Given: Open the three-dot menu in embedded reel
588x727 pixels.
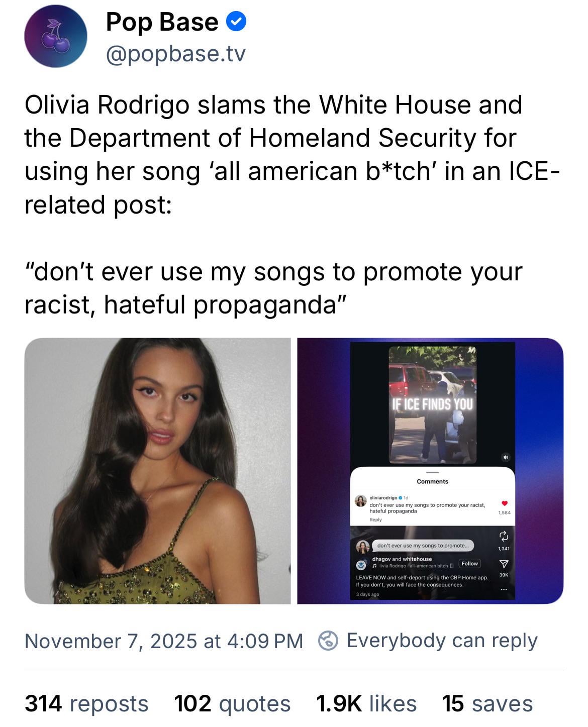Looking at the screenshot, I should 504,589.
